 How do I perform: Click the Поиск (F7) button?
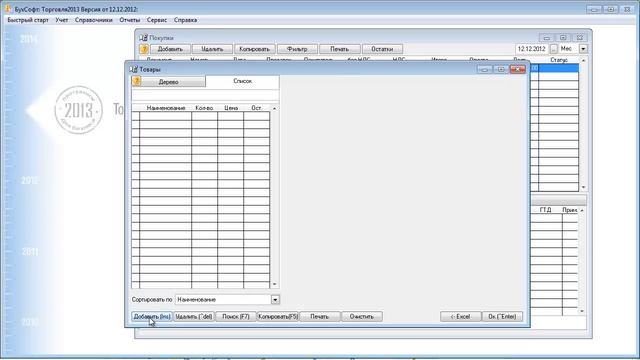[236, 316]
